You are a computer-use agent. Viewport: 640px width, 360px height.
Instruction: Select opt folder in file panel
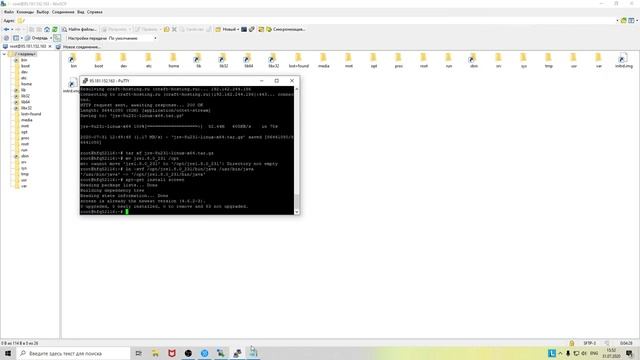[373, 60]
